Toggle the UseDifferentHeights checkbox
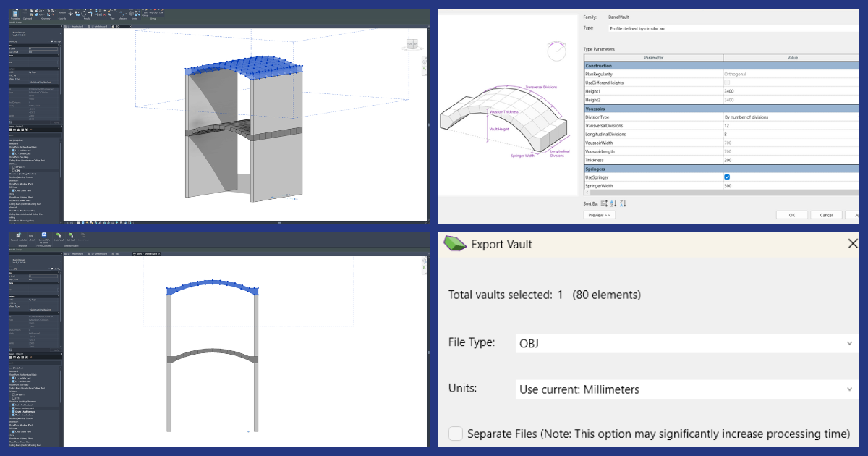This screenshot has width=868, height=456. click(727, 83)
